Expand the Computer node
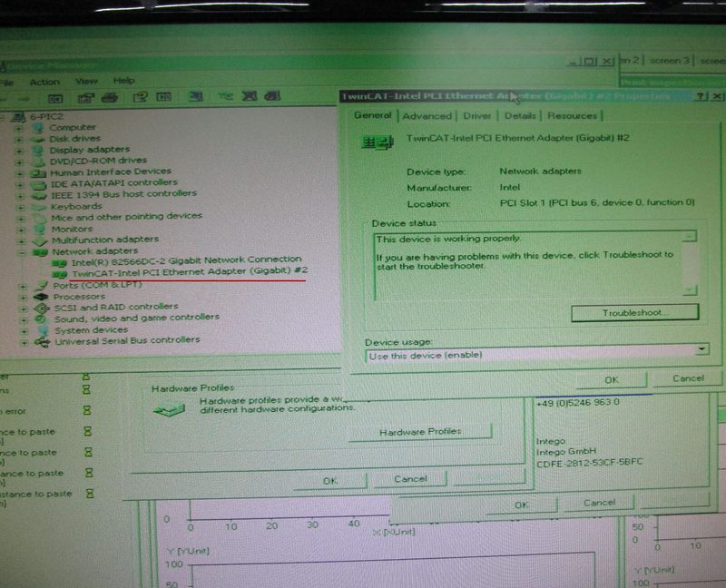726x588 pixels. point(19,128)
